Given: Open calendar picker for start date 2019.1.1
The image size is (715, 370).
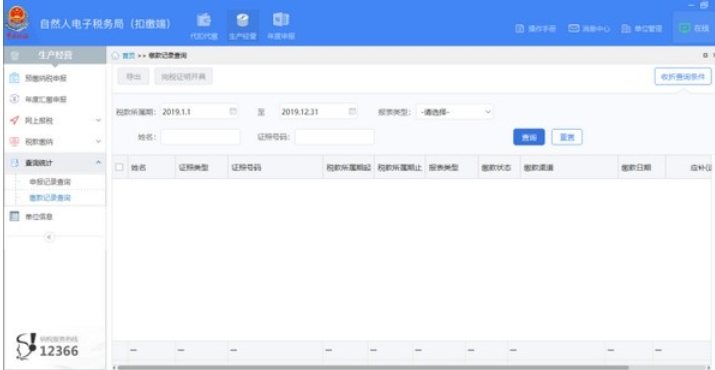Looking at the screenshot, I should point(233,111).
